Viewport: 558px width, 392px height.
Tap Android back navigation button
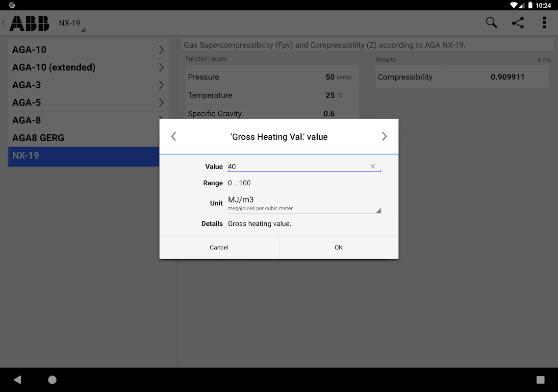coord(18,380)
